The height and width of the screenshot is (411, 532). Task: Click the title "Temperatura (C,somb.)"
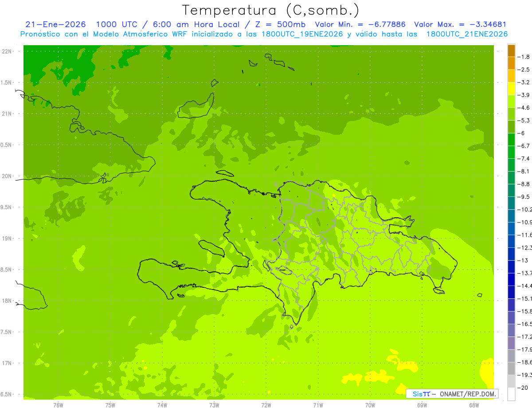[x=270, y=10]
